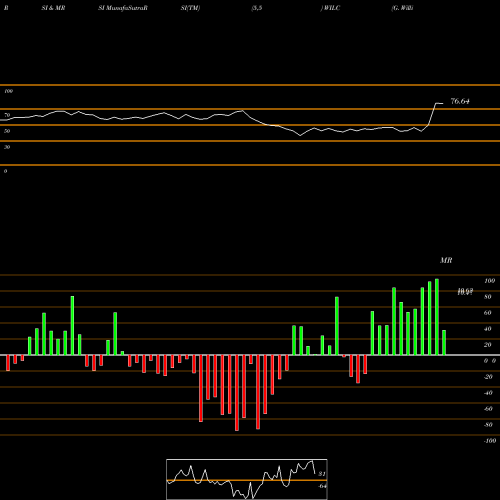Screen dimensions: 500x500
Task: Click the RSI panel axis label 30
Action: [x=7, y=147]
